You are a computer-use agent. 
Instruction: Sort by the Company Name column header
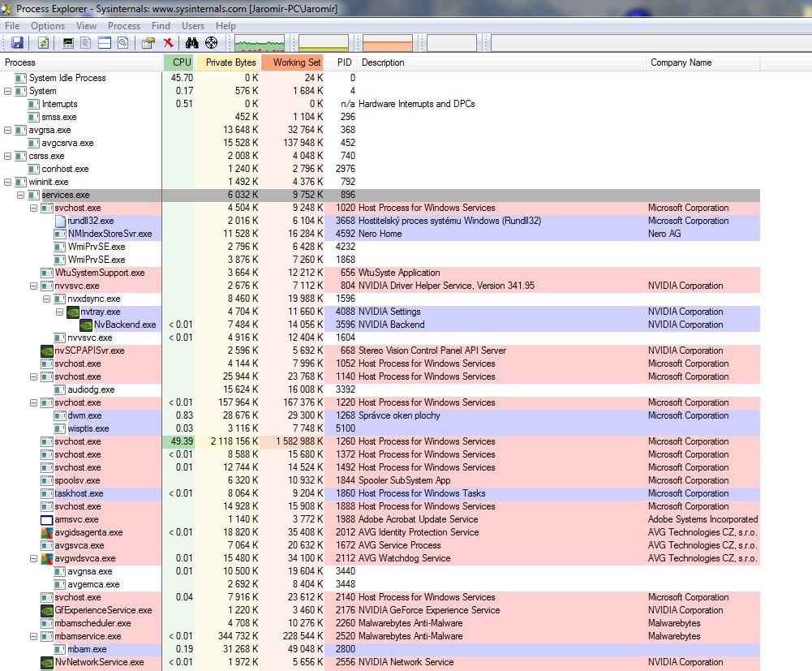(x=702, y=62)
